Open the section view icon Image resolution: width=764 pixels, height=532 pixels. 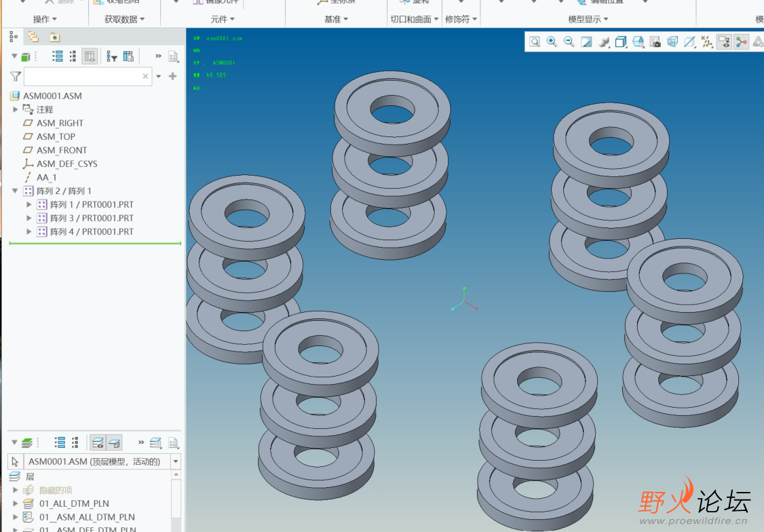tap(690, 42)
